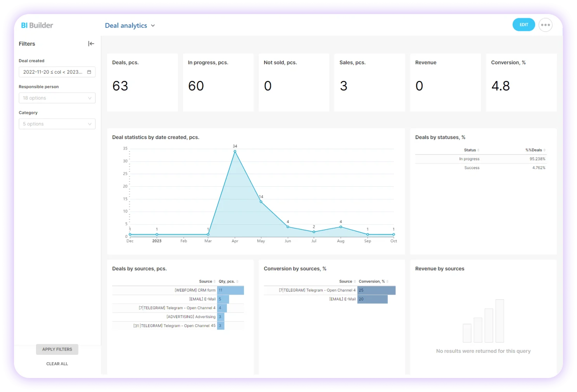The width and height of the screenshot is (577, 392).
Task: Sort Conversion, % column in sources table
Action: (x=387, y=282)
